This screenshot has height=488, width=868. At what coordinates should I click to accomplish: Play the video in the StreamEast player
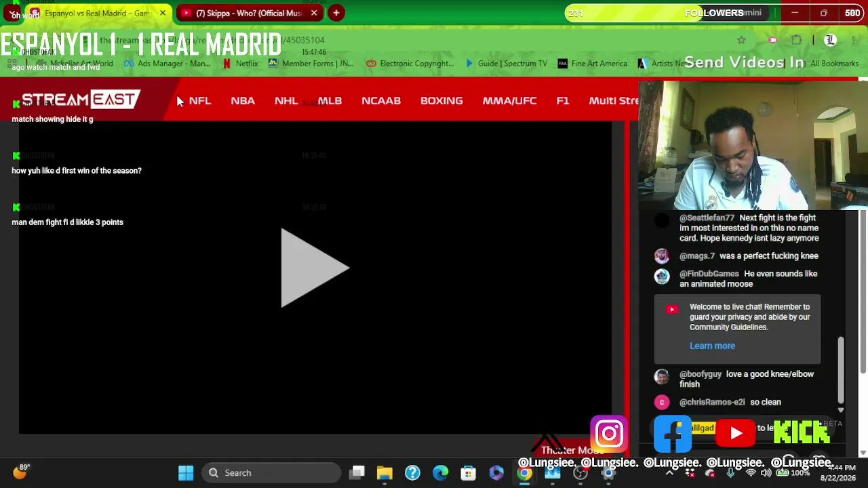tap(315, 268)
